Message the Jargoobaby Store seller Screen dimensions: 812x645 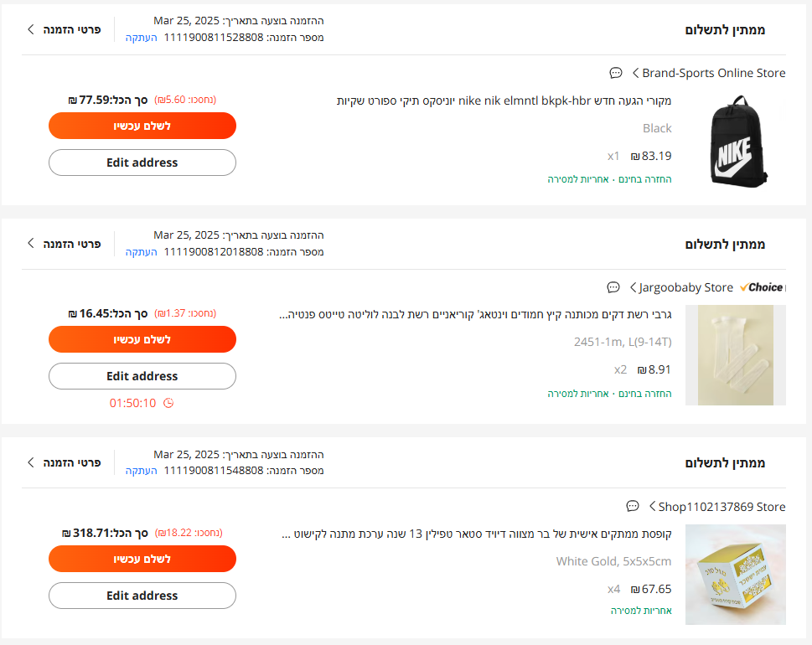613,287
